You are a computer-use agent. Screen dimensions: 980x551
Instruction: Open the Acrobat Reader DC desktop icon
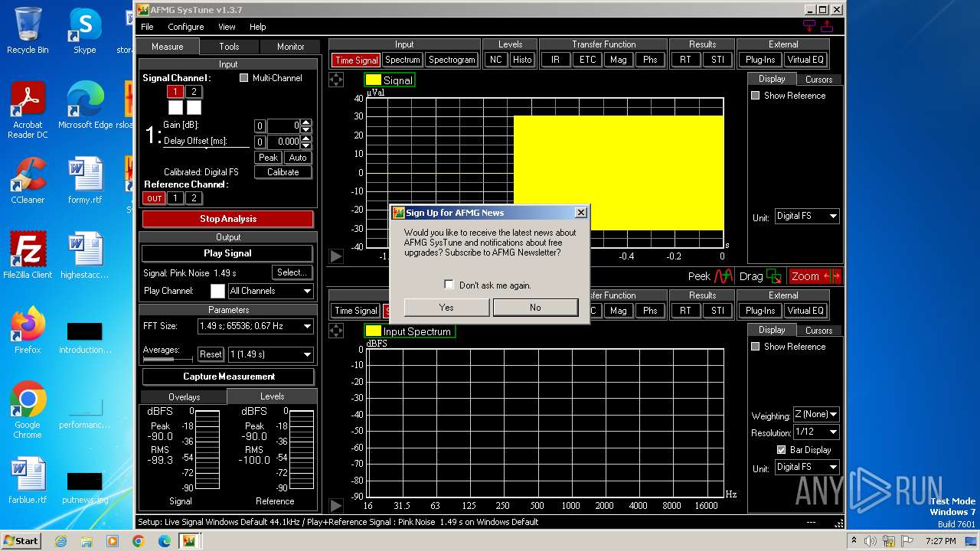[28, 111]
